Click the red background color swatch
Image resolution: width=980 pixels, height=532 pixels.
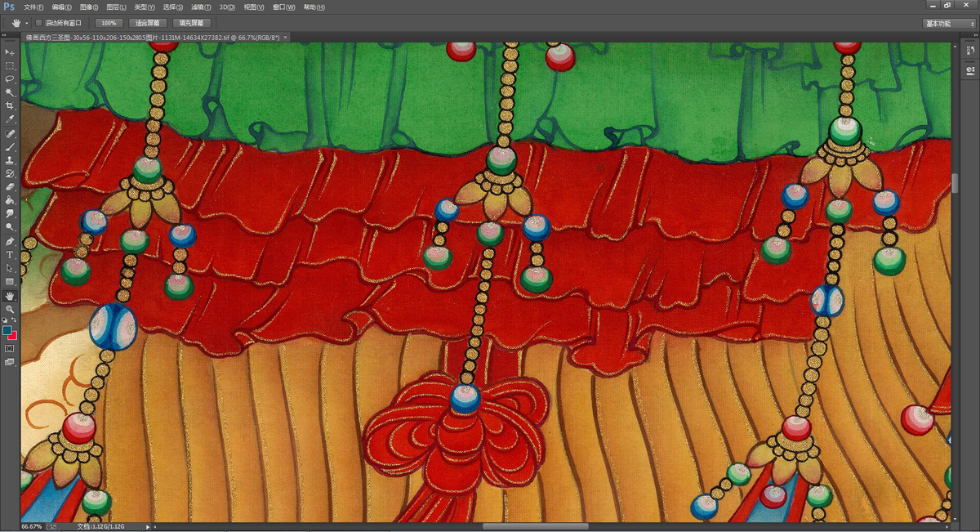[x=13, y=336]
